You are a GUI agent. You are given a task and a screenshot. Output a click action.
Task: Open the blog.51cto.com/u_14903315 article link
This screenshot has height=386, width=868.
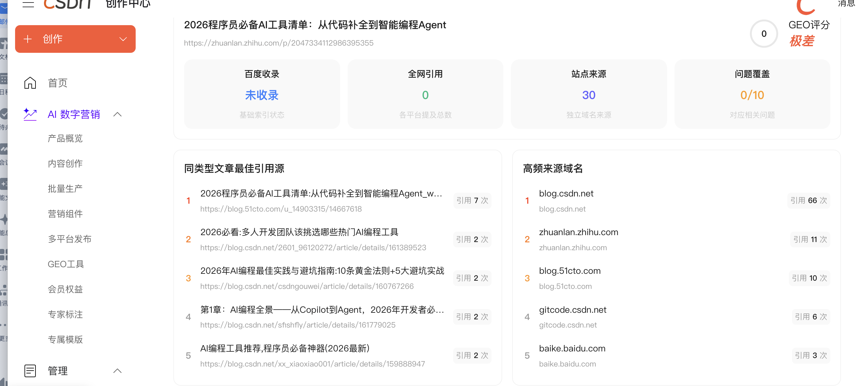pyautogui.click(x=281, y=209)
